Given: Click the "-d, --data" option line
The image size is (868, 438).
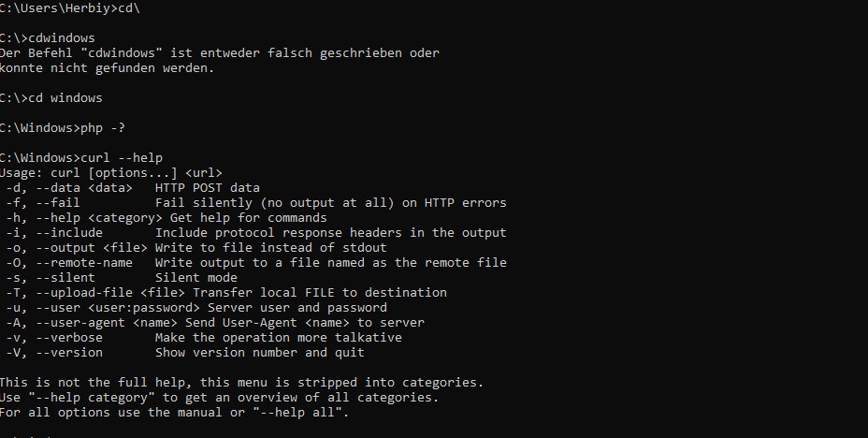Looking at the screenshot, I should [132, 187].
